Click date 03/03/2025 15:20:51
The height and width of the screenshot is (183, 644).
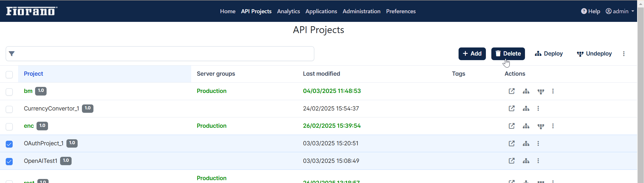click(331, 143)
